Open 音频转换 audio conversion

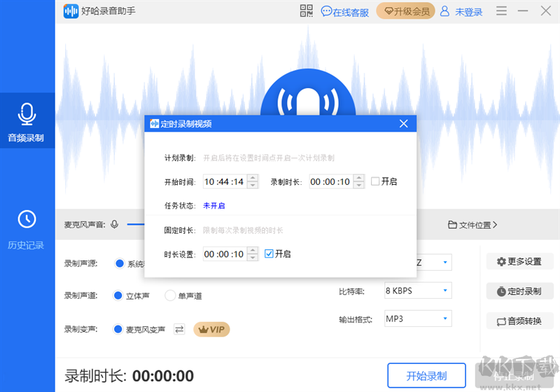point(519,321)
